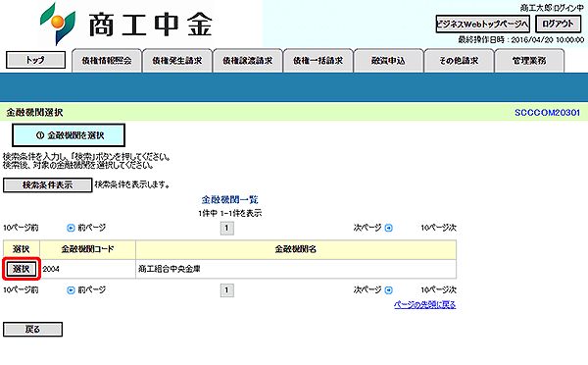Switch to the 債権譲渡請求 tab
The image size is (588, 365).
[x=248, y=61]
